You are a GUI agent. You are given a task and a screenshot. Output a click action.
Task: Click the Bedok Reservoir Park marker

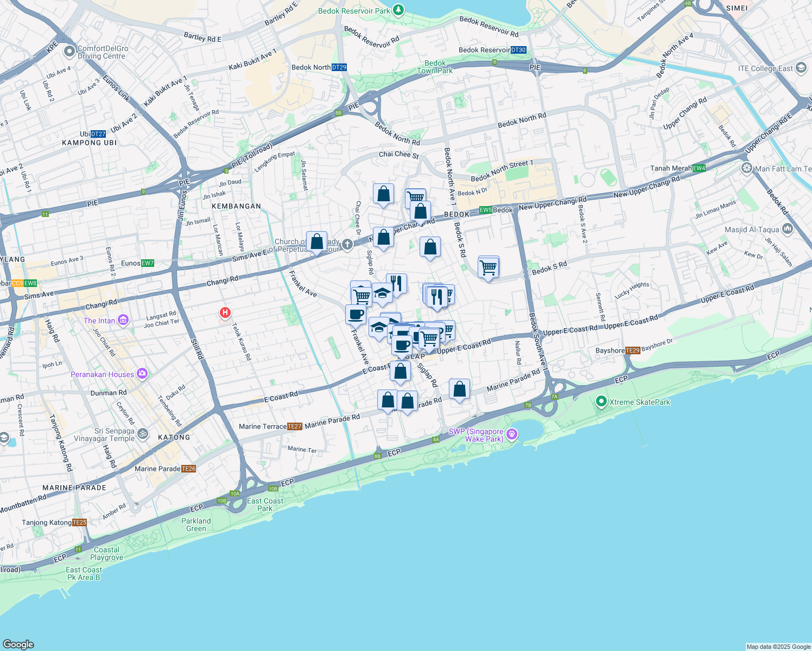(x=397, y=10)
